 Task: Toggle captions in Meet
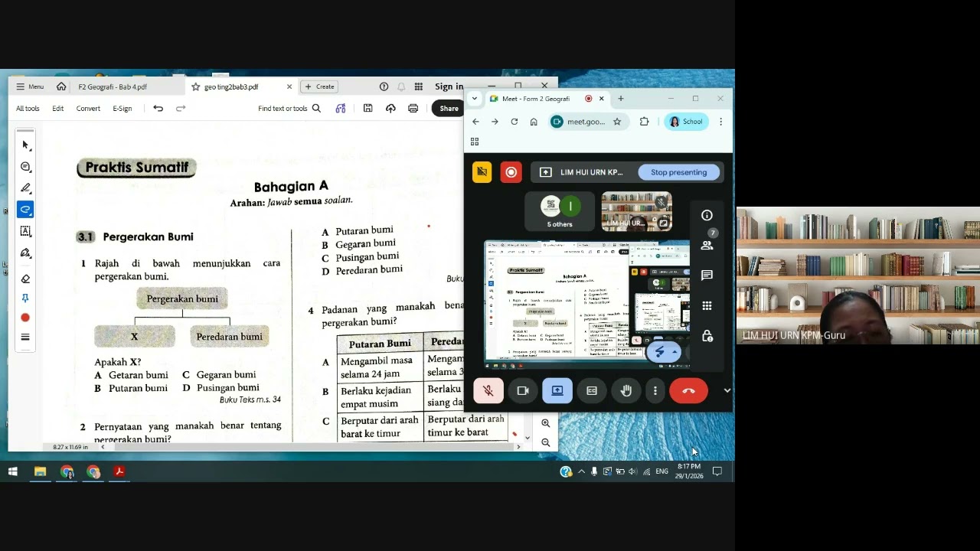(592, 391)
